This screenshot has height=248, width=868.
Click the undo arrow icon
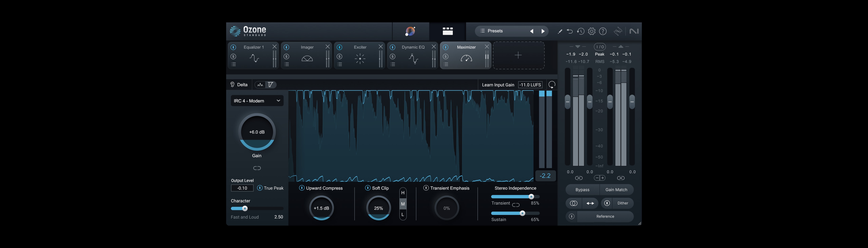pyautogui.click(x=569, y=31)
